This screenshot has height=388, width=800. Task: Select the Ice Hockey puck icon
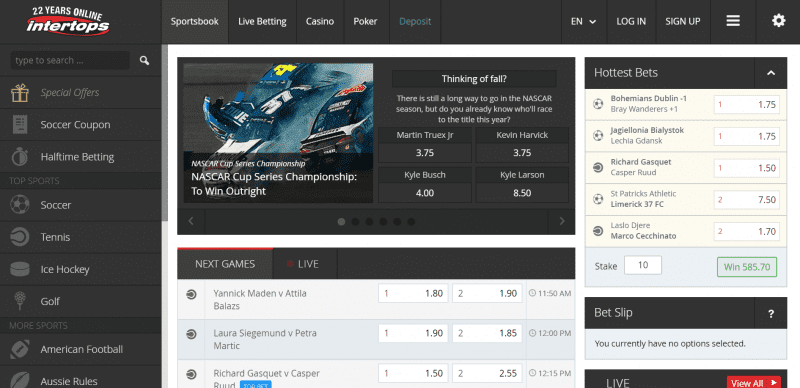(x=20, y=269)
